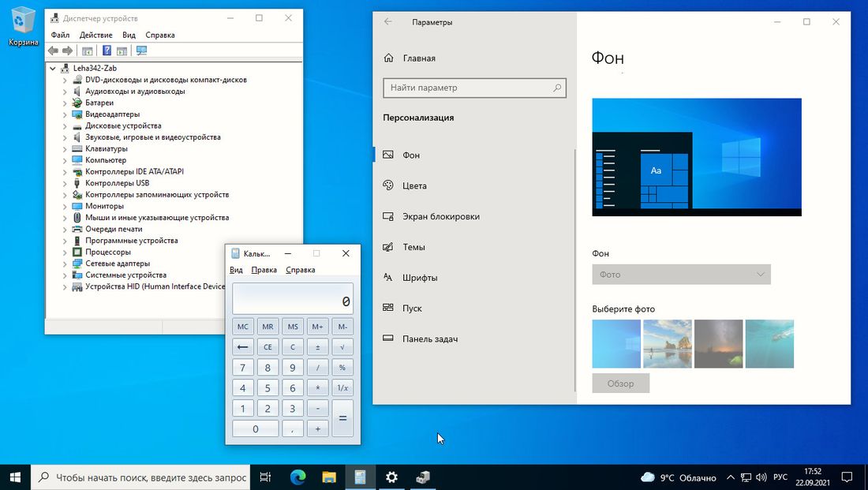Click the Найти параметр search field

474,88
